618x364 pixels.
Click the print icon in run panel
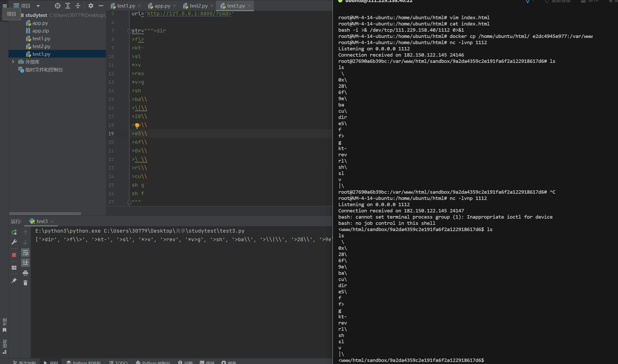pos(25,273)
